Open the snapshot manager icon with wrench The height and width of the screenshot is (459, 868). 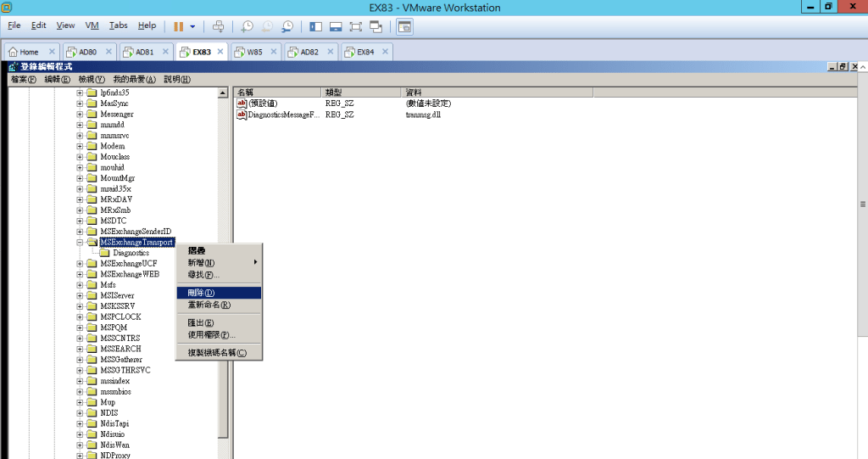pos(288,26)
